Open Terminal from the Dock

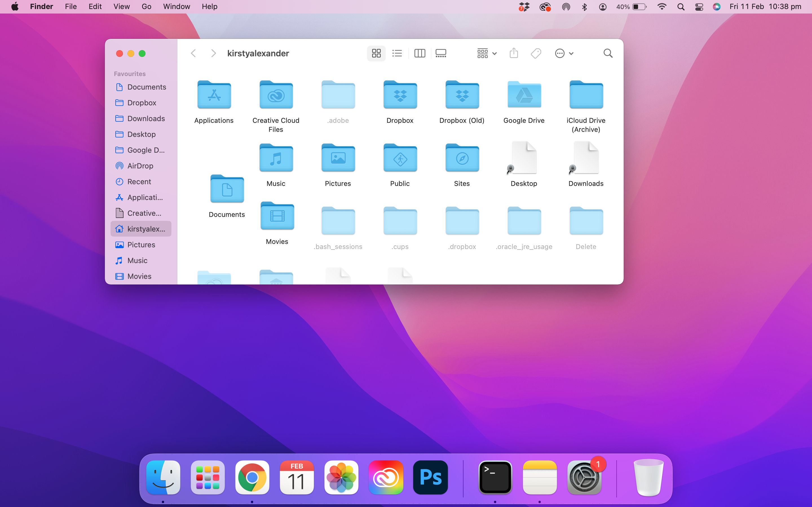pos(495,477)
